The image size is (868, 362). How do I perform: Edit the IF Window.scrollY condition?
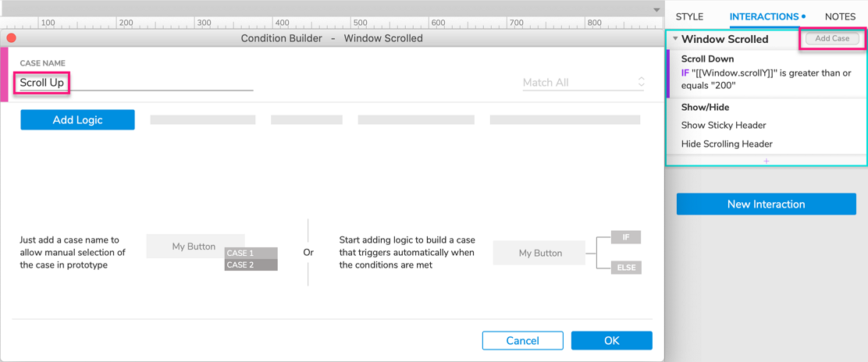coord(765,80)
